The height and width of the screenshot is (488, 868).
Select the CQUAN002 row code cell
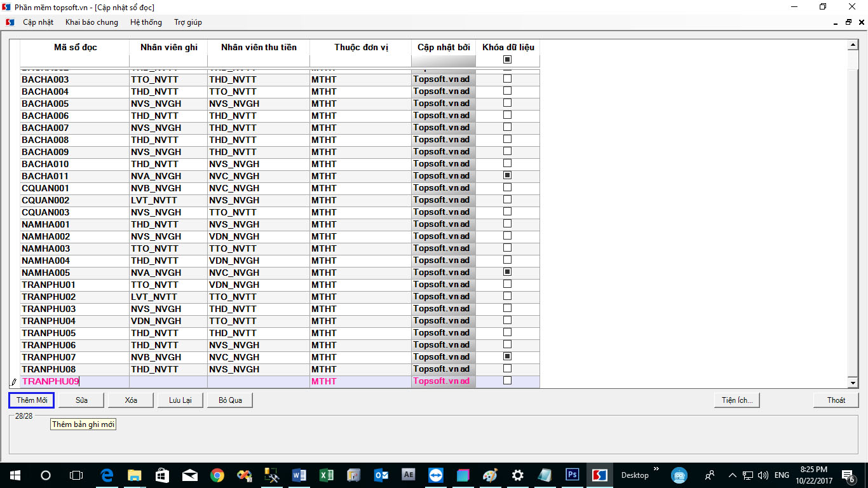[74, 200]
